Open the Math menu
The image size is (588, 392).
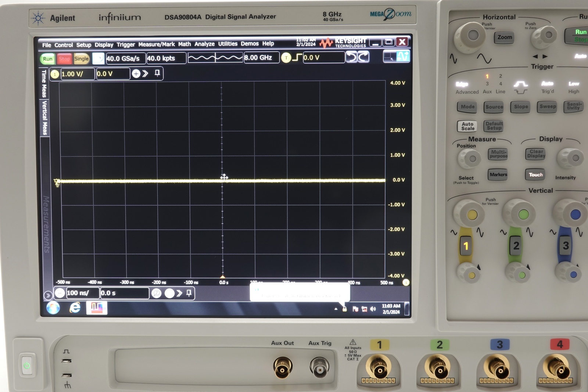coord(184,44)
